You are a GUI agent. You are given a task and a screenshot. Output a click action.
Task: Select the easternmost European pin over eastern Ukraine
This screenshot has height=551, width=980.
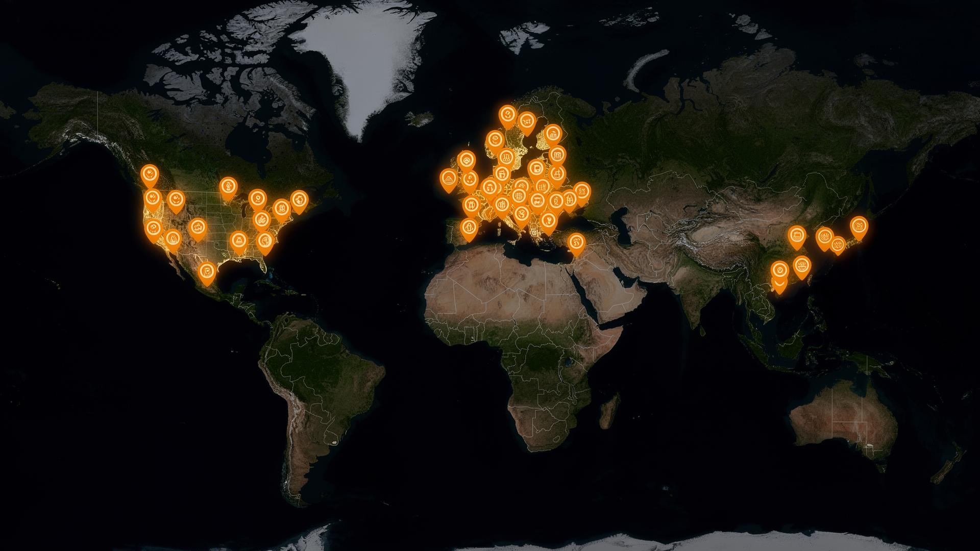pyautogui.click(x=581, y=194)
